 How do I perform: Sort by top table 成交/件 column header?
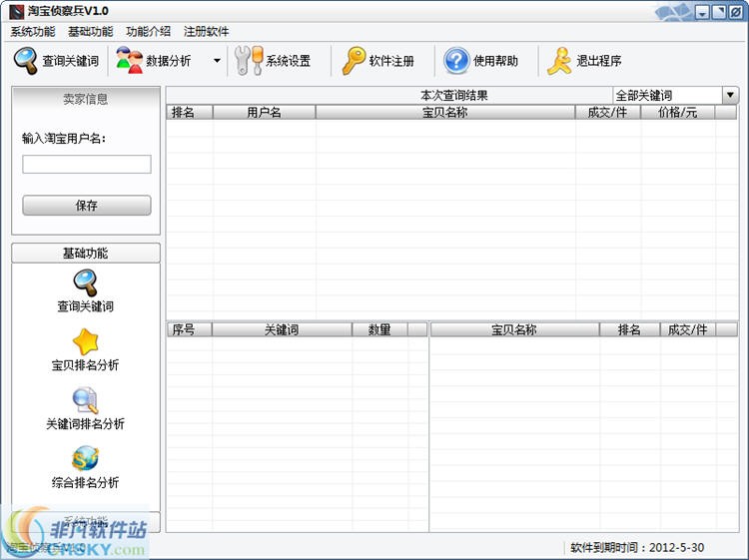coord(608,113)
